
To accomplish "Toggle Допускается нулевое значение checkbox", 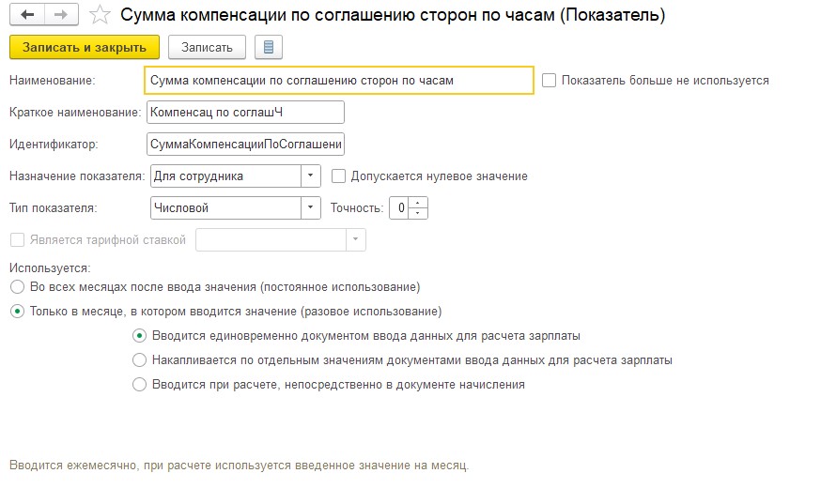I will coord(339,176).
